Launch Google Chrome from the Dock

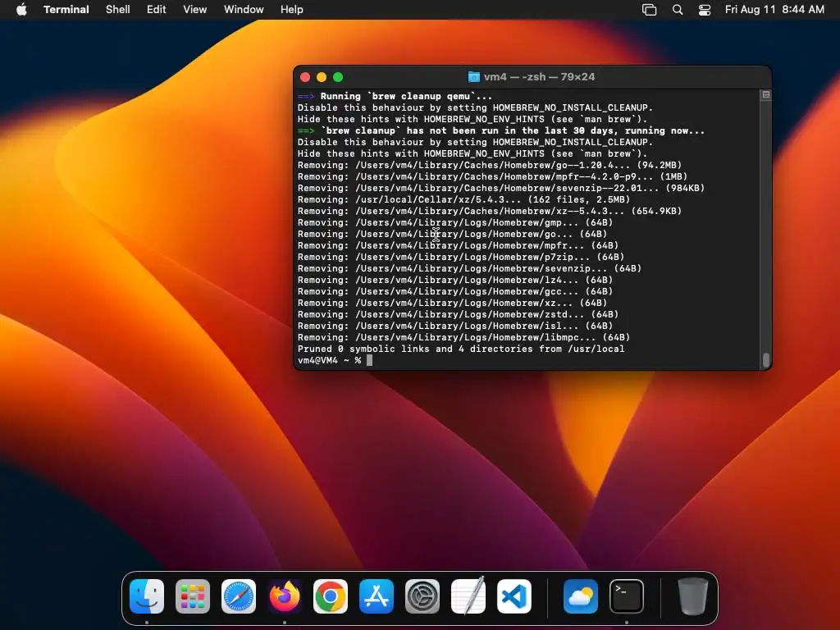pos(331,596)
